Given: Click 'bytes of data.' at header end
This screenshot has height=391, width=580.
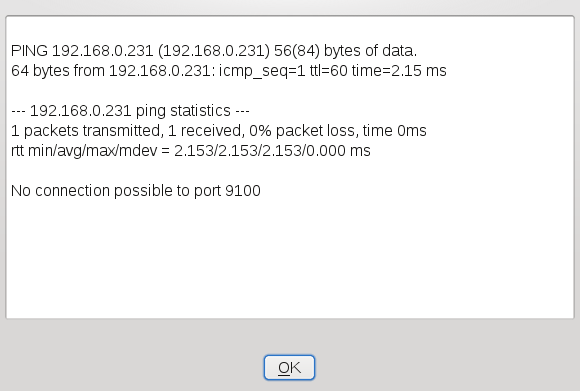Looking at the screenshot, I should coord(370,51).
